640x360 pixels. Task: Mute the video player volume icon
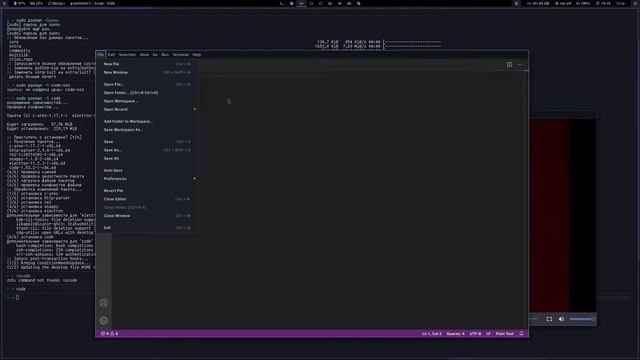[x=561, y=319]
